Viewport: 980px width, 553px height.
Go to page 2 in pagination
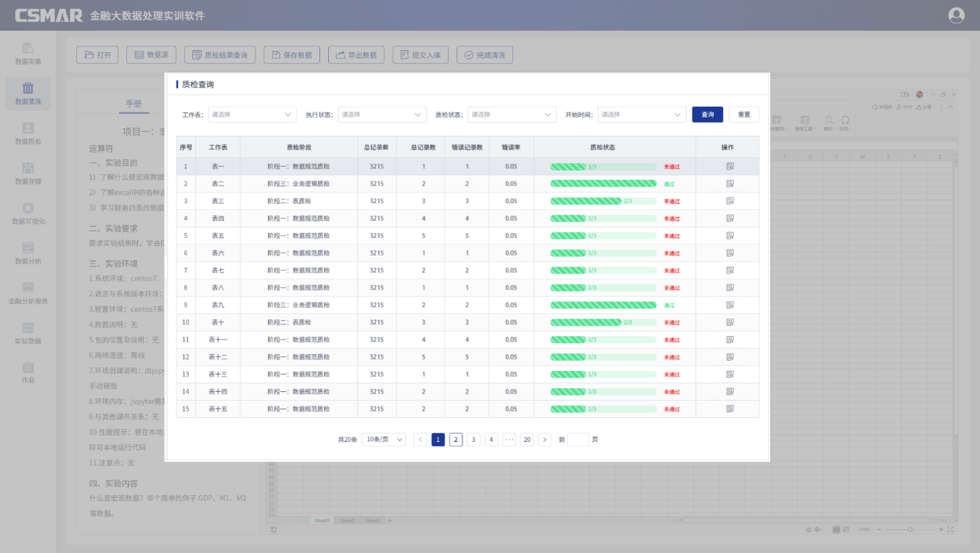click(x=456, y=440)
